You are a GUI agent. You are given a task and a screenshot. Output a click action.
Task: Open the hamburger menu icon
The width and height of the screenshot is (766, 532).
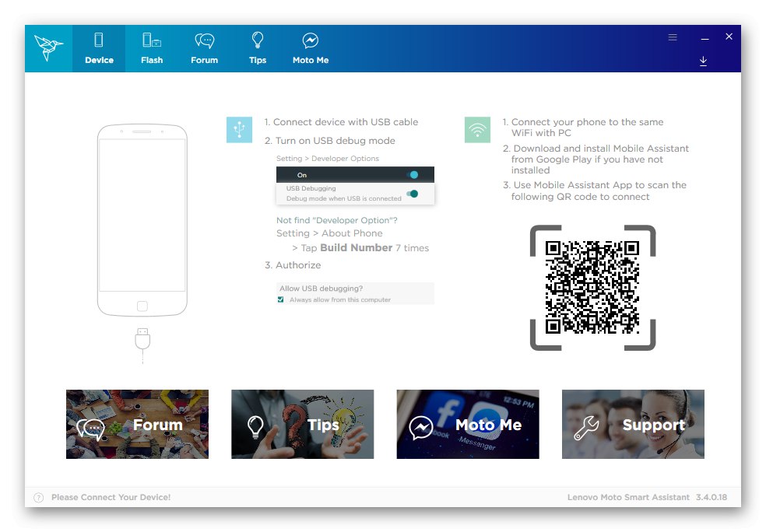click(x=673, y=37)
